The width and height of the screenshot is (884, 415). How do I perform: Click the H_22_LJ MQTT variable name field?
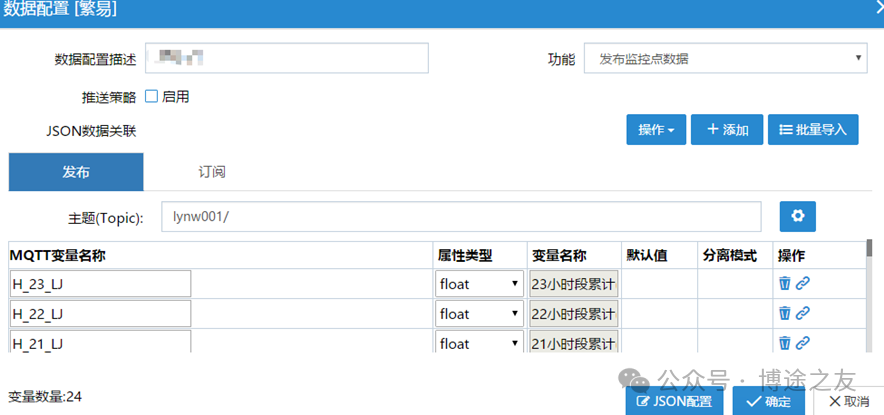tap(100, 314)
